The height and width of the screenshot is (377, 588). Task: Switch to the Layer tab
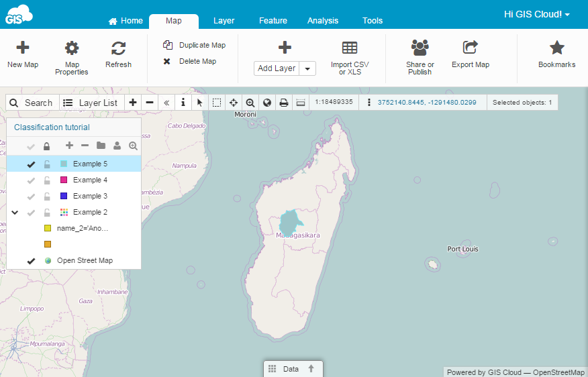click(x=224, y=21)
